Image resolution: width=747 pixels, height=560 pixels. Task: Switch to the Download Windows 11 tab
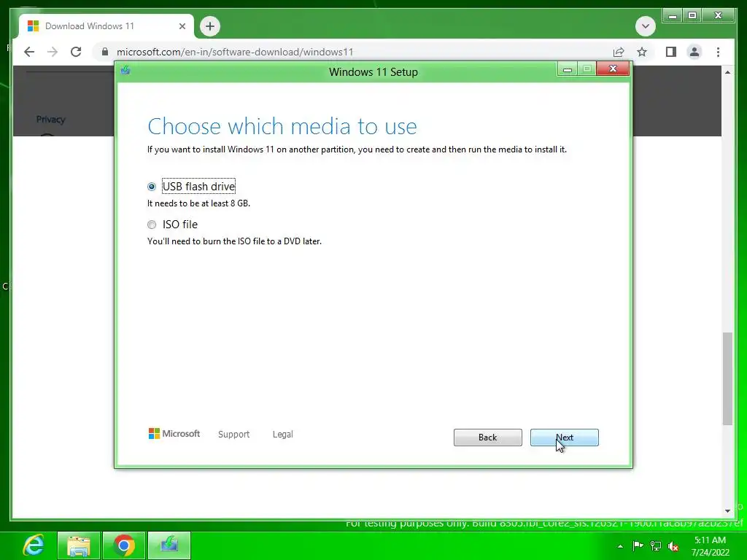(107, 26)
